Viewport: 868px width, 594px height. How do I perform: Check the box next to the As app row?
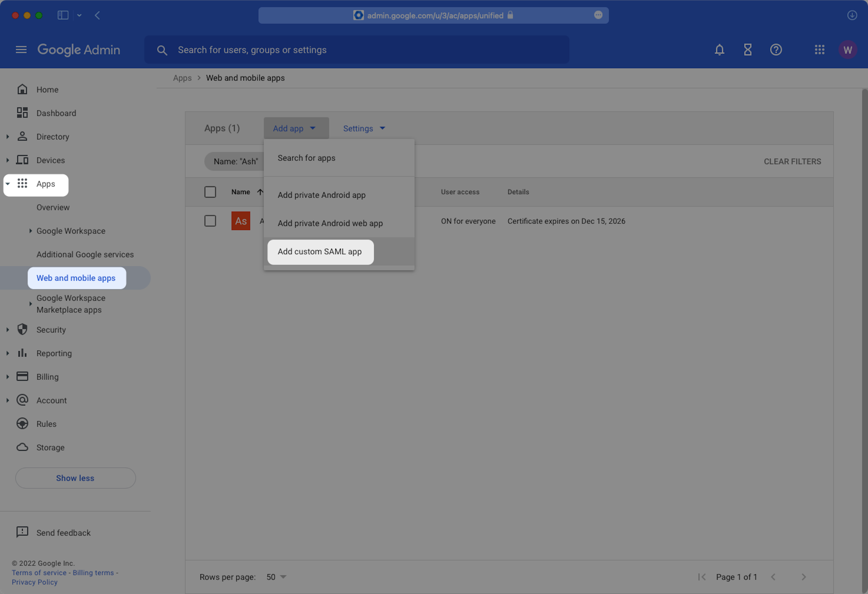[210, 221]
